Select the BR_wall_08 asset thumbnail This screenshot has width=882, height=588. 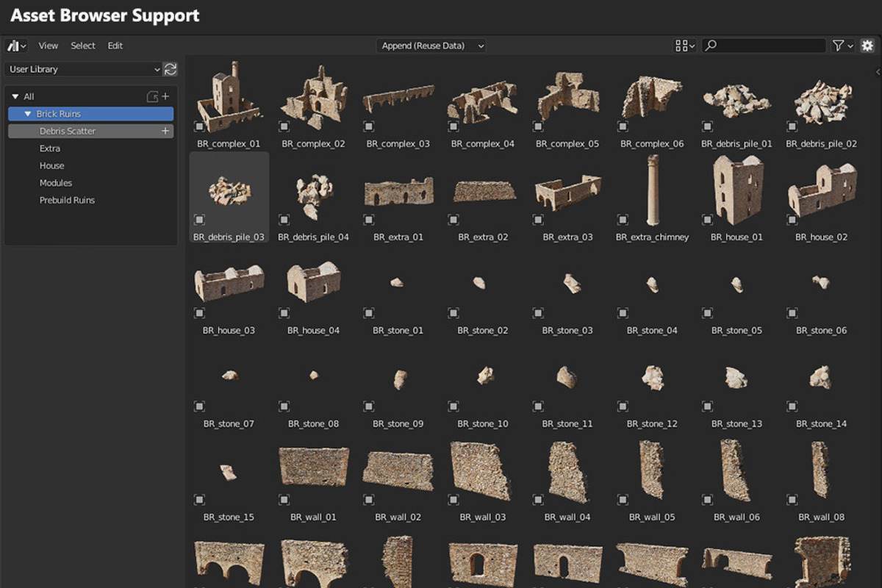click(x=822, y=470)
